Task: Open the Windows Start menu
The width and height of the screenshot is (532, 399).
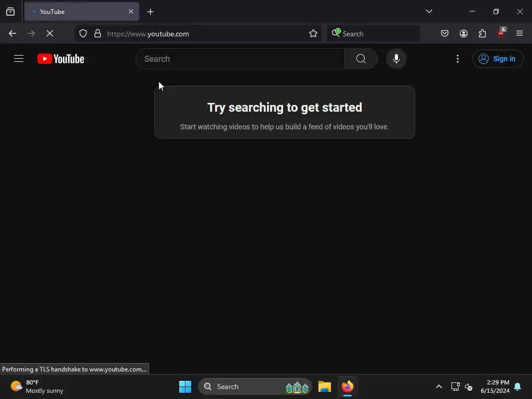Action: (x=185, y=387)
